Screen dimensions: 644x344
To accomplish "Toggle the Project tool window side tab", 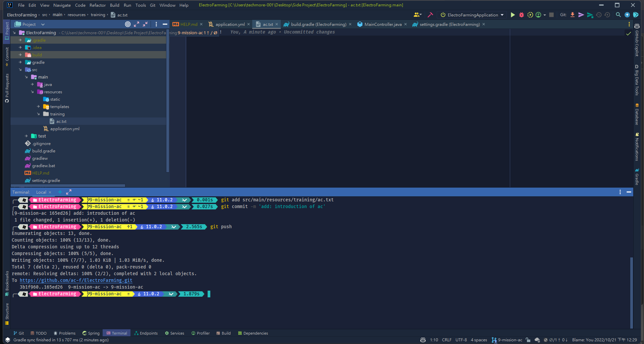I will pos(7,31).
